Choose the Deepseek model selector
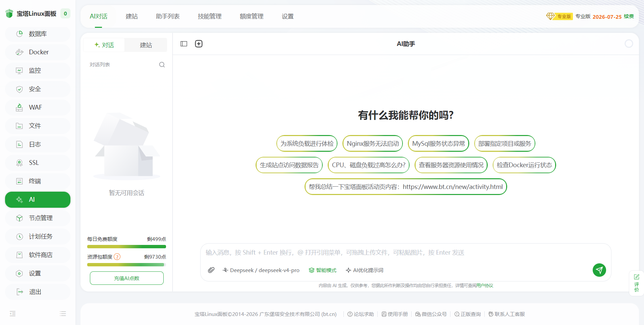This screenshot has height=325, width=644. pyautogui.click(x=261, y=270)
